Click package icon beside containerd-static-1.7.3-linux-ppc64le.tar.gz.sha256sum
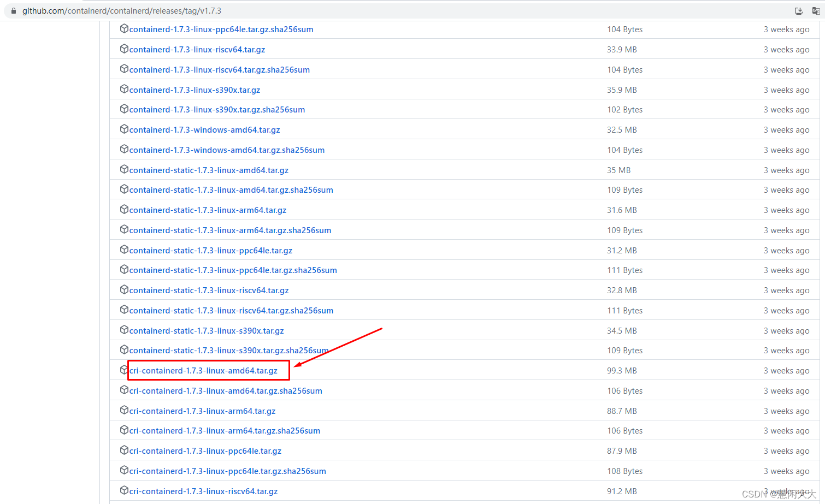Screen dimensions: 825x504 click(x=124, y=269)
